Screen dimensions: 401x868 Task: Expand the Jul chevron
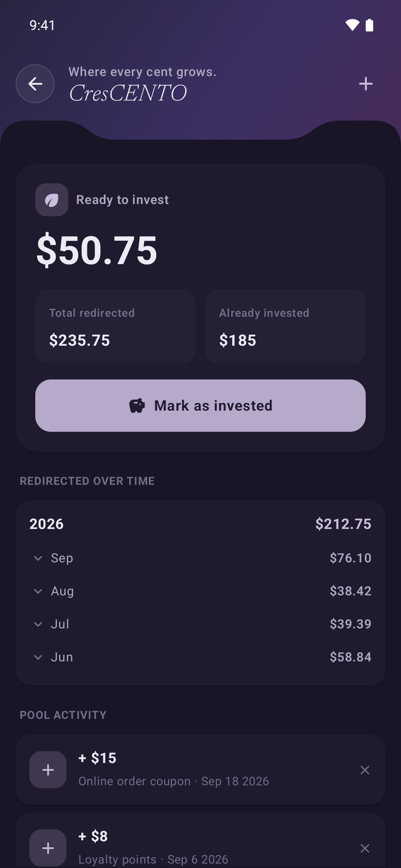click(x=38, y=624)
